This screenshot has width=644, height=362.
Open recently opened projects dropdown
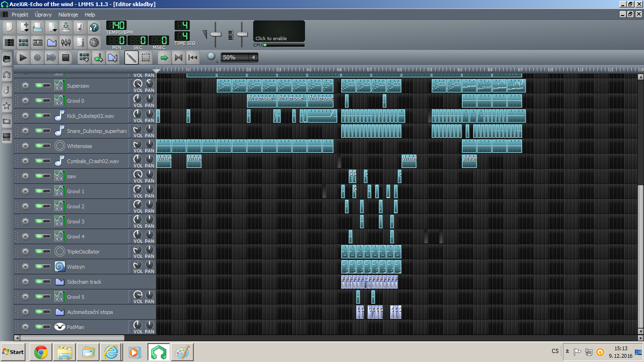[52, 27]
